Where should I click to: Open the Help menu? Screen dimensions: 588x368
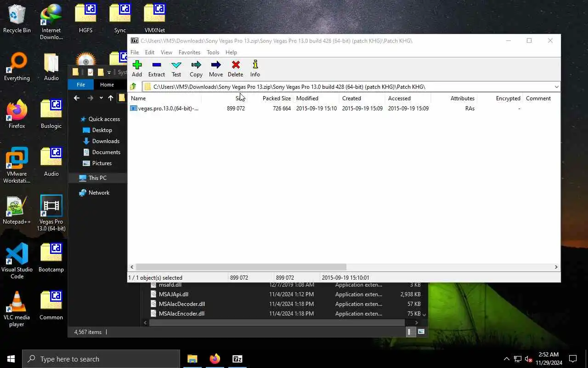[x=231, y=52]
